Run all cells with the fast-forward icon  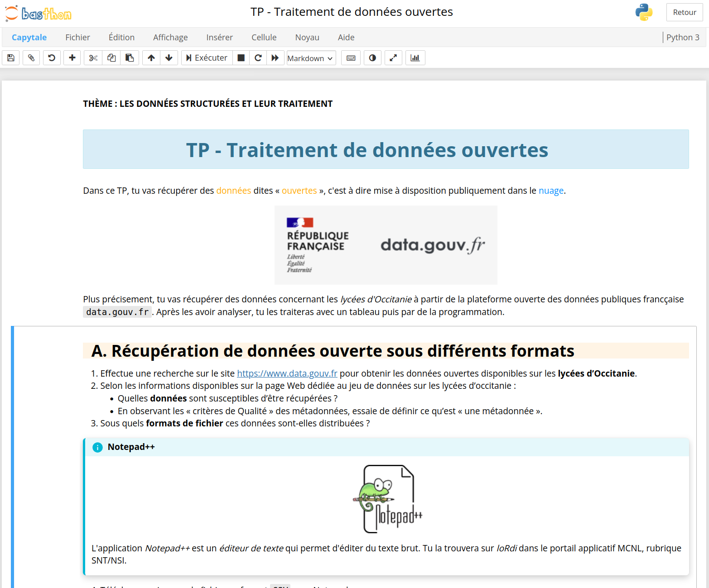(275, 57)
